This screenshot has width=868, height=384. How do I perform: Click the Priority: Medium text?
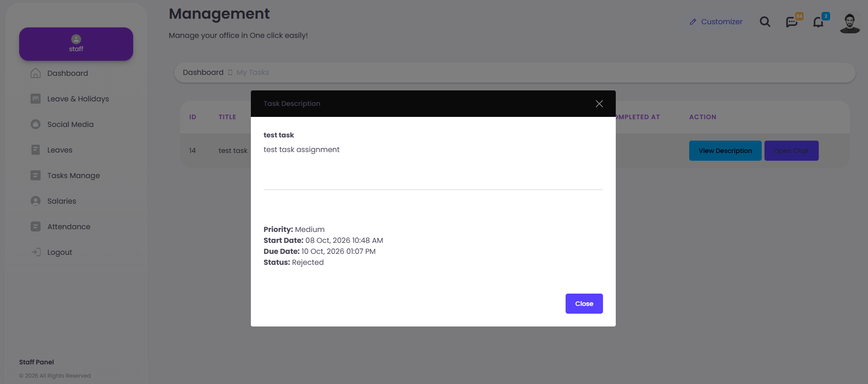[294, 229]
